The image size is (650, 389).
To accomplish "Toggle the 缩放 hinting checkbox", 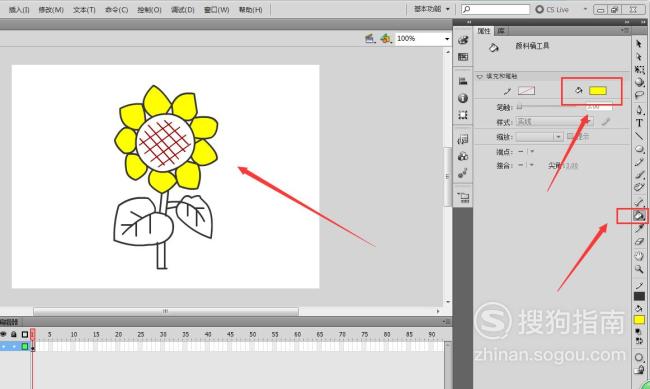I will pos(570,136).
